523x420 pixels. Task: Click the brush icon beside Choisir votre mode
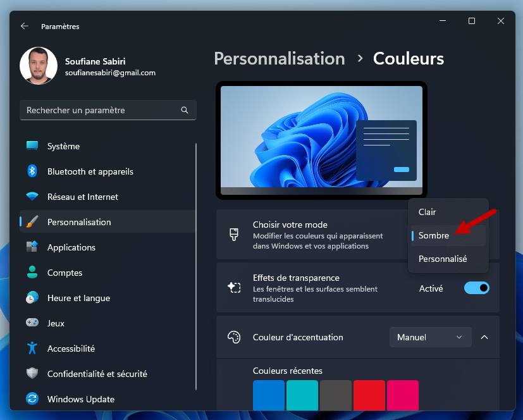pyautogui.click(x=234, y=235)
